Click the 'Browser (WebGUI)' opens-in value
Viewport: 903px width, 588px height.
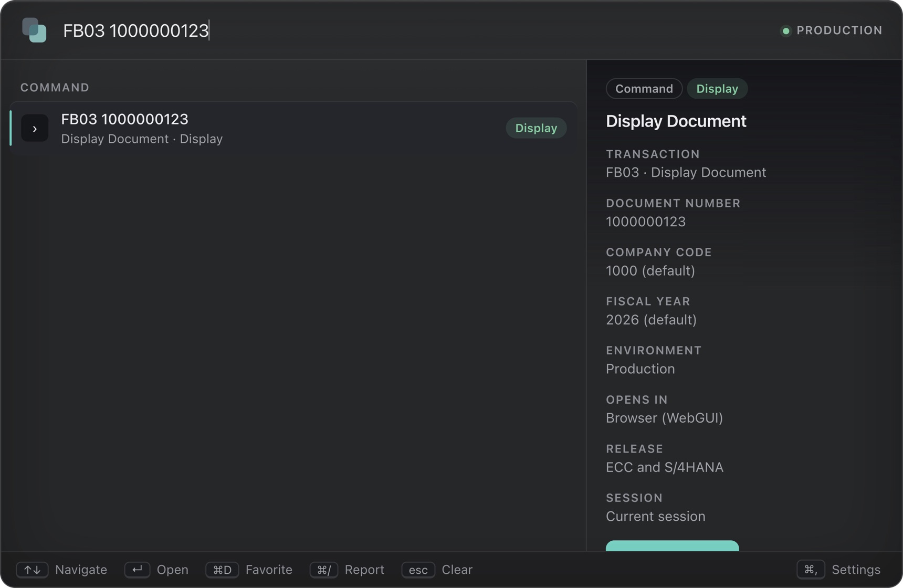click(665, 418)
